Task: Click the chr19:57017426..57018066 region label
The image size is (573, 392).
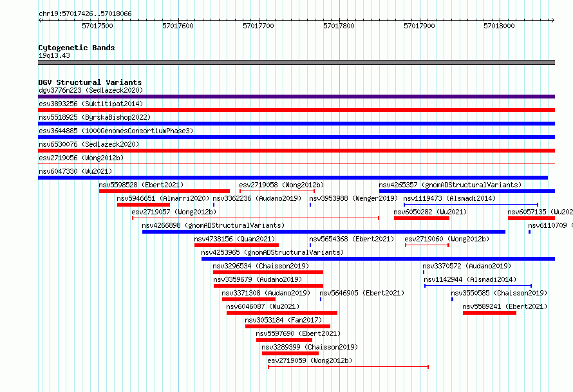Action: click(x=85, y=14)
